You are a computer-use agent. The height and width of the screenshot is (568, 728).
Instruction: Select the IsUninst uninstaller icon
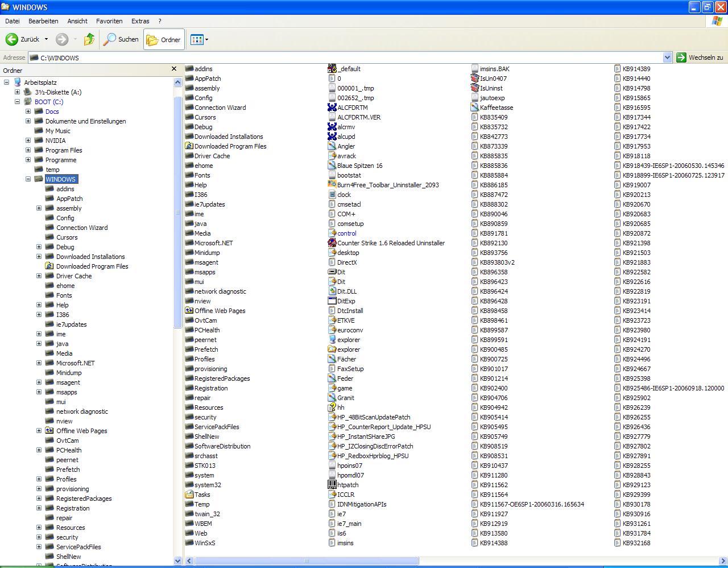475,88
